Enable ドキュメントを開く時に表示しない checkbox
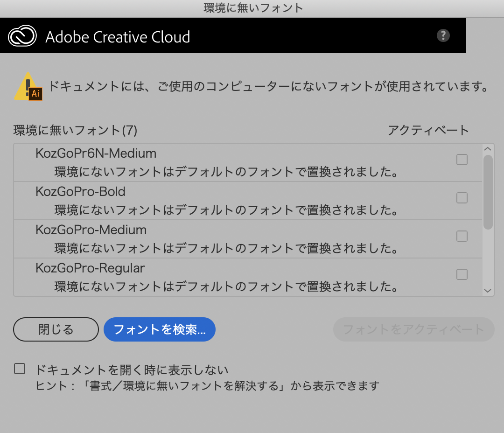The height and width of the screenshot is (433, 504). click(20, 369)
